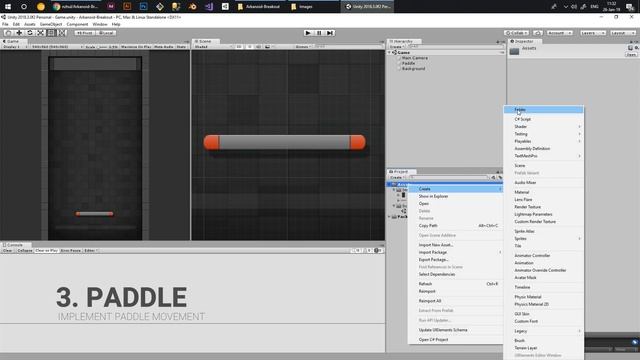Choose C# Script from Create submenu
640x360 pixels.
click(x=544, y=119)
